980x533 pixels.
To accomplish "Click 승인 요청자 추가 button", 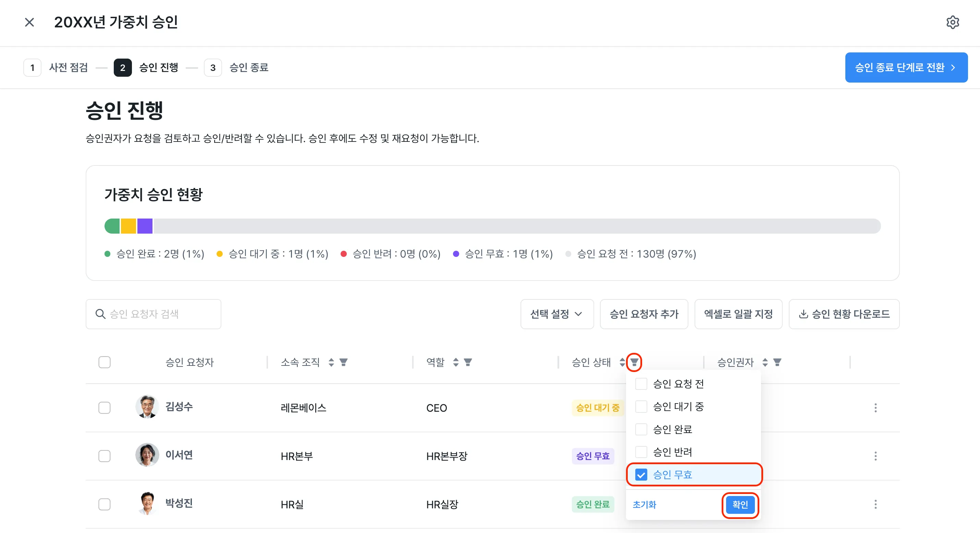I will click(644, 314).
